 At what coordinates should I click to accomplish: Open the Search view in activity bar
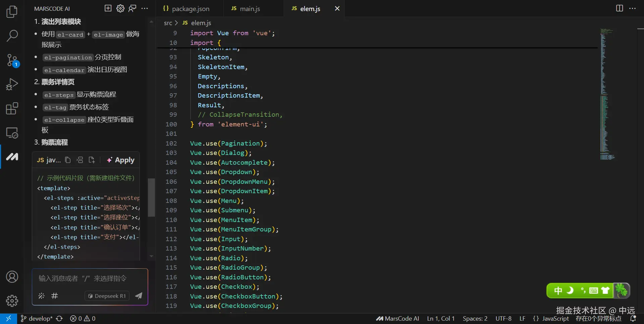coord(12,36)
